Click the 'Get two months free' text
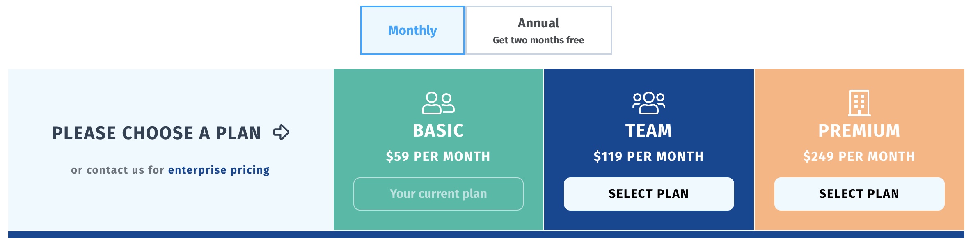The height and width of the screenshot is (238, 980). click(538, 40)
